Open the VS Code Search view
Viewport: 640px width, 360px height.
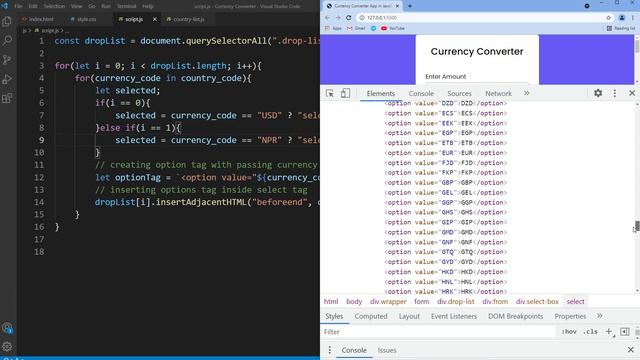[x=7, y=40]
